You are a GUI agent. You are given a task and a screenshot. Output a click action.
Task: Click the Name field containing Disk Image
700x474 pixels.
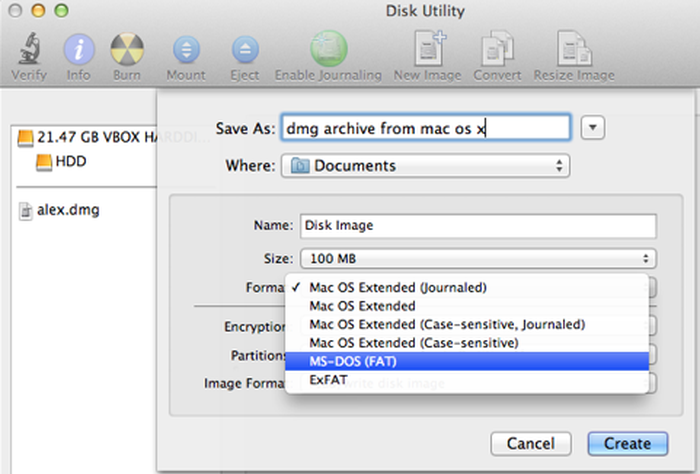478,225
